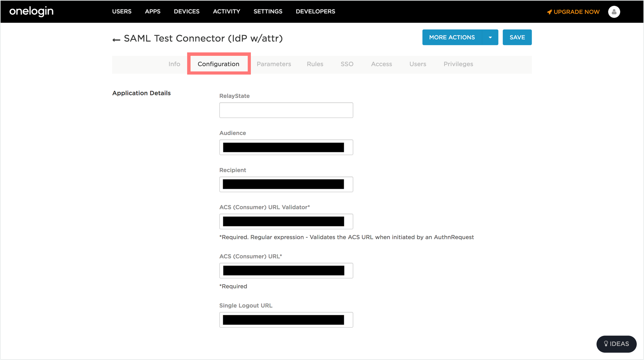
Task: Open the Devices menu
Action: pos(187,12)
